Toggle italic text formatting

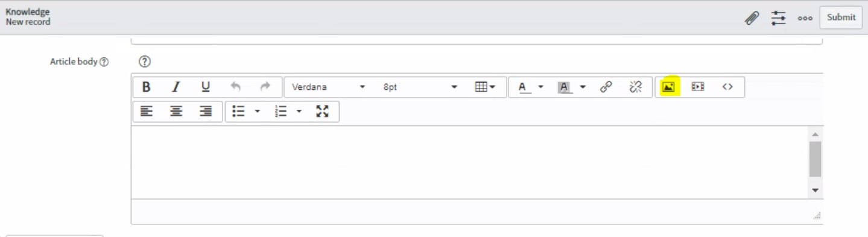click(176, 87)
